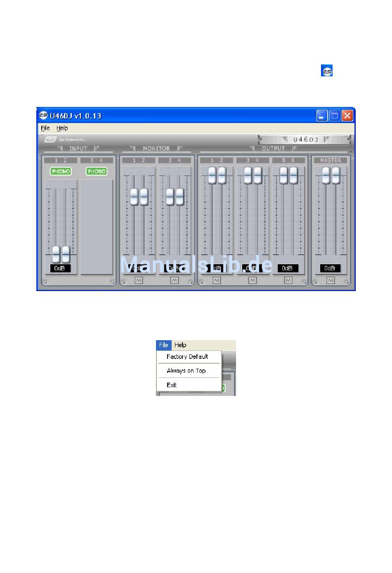Viewport: 392px width, 573px height.
Task: Mute output channels 1 2 with M button
Action: point(217,281)
